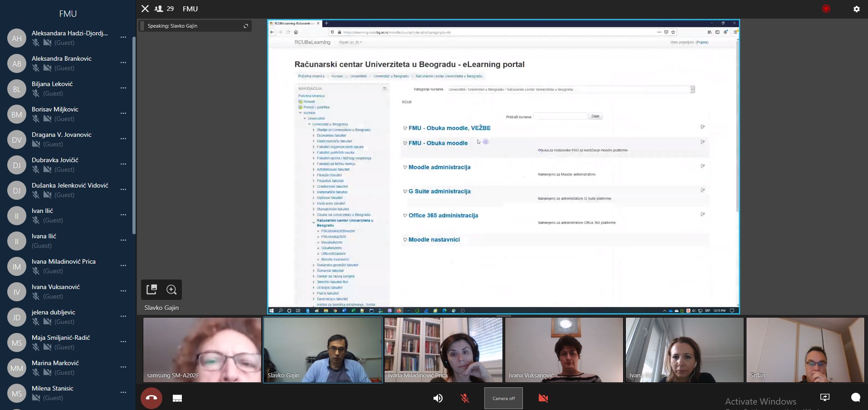The height and width of the screenshot is (410, 868).
Task: Click the Ivana Miladinović Prica video thumbnail
Action: [x=444, y=350]
